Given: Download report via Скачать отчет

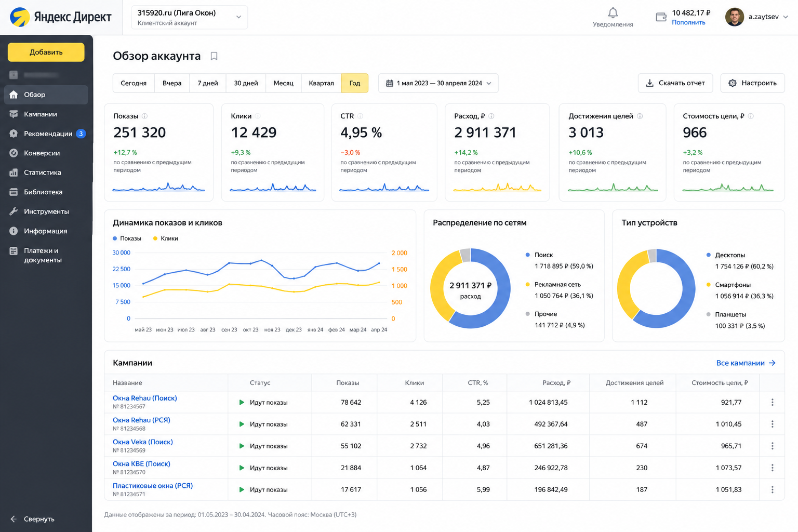Looking at the screenshot, I should [675, 83].
